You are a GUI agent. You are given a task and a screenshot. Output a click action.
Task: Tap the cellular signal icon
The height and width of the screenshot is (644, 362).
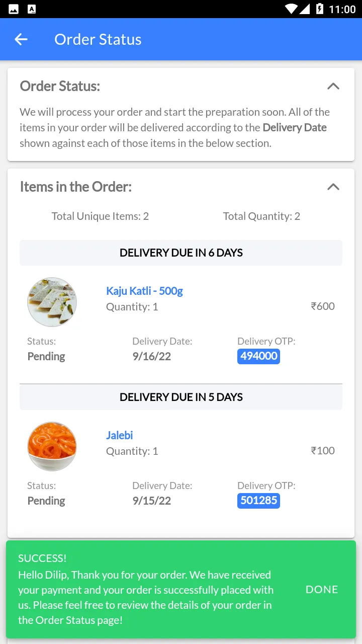[305, 9]
